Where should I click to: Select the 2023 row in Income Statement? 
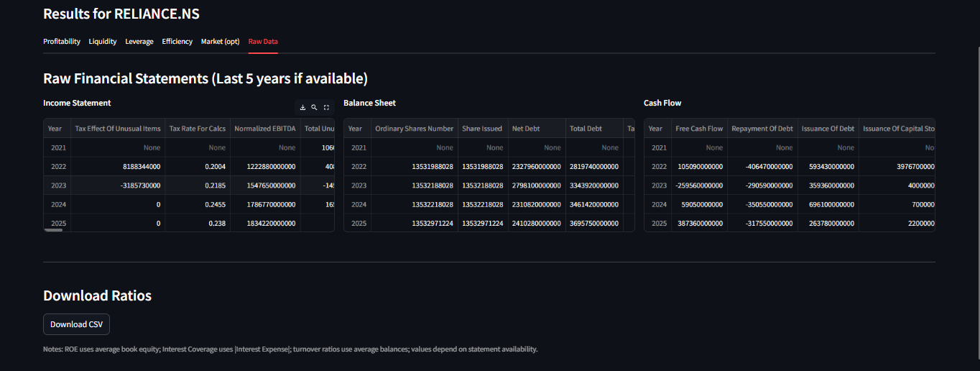coord(189,185)
